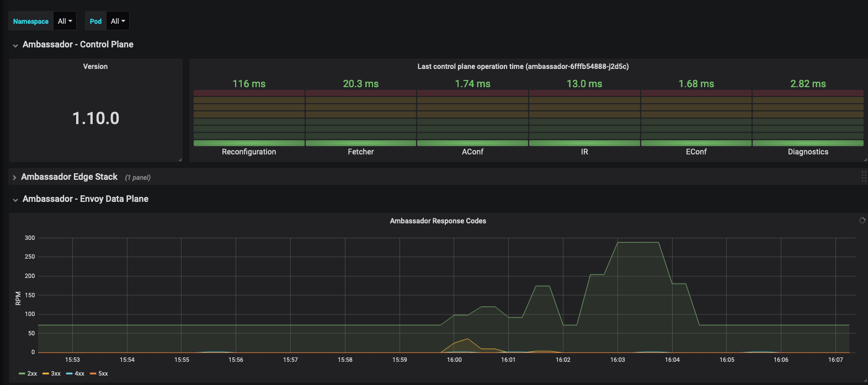
Task: Open the Version panel title menu
Action: [95, 66]
